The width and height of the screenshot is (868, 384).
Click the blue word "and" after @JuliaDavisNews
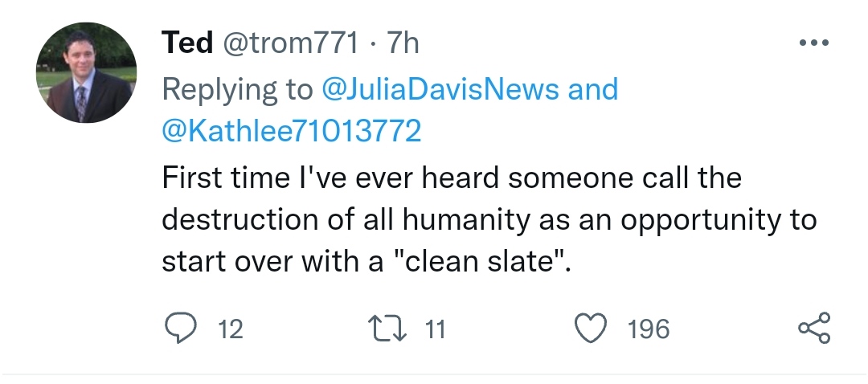pos(593,88)
